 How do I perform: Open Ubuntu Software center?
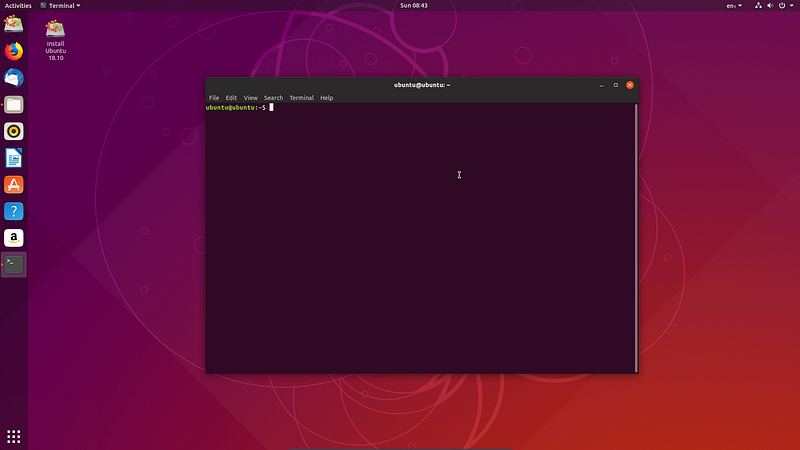click(x=14, y=185)
